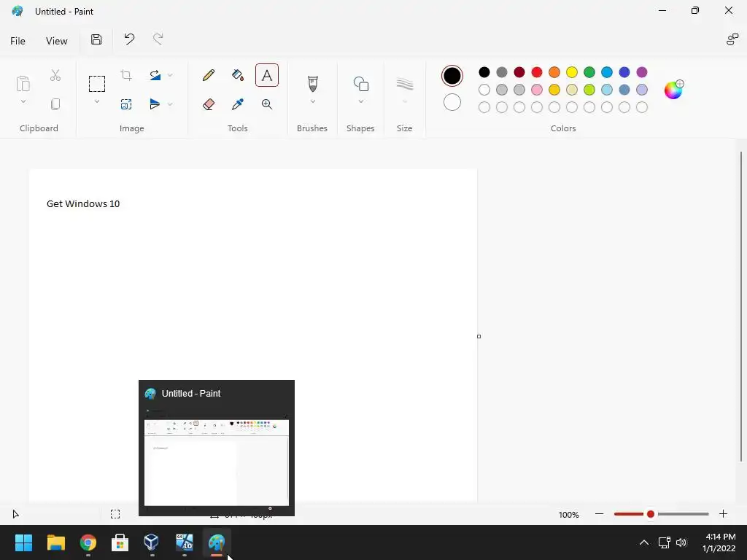Click the Resize and skew icon
Image resolution: width=747 pixels, height=560 pixels.
tap(126, 104)
